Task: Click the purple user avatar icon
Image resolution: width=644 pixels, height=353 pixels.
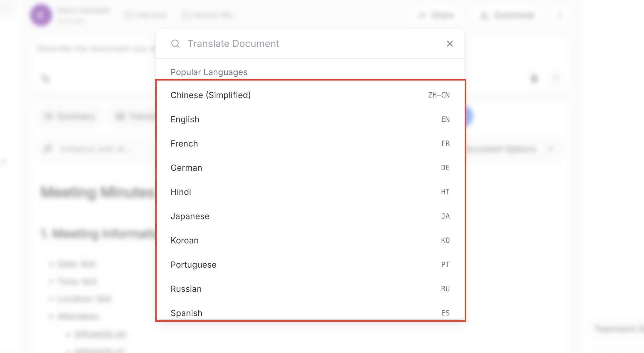Action: [x=41, y=15]
